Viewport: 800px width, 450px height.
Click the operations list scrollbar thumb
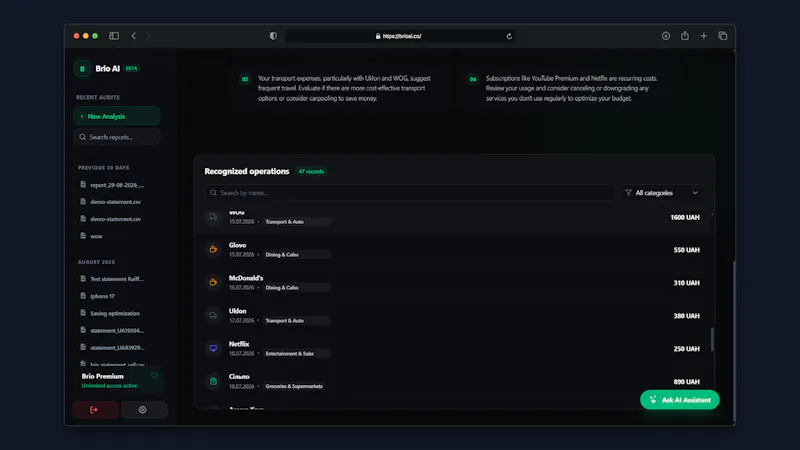(x=712, y=339)
